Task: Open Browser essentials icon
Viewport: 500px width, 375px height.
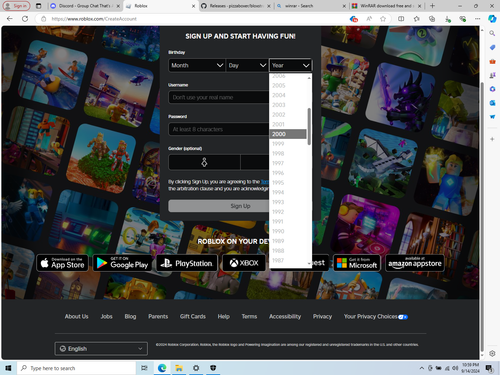Action: pyautogui.click(x=462, y=19)
